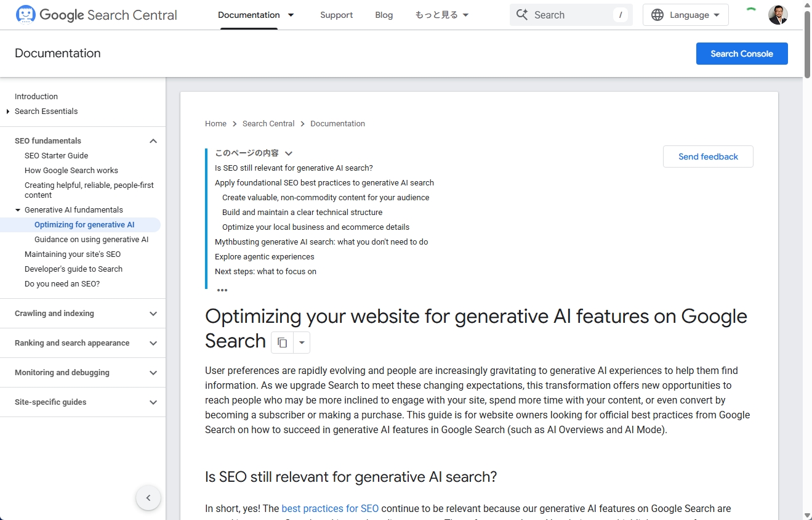Expand the Monitoring and debugging section
Image resolution: width=812 pixels, height=520 pixels.
point(153,373)
